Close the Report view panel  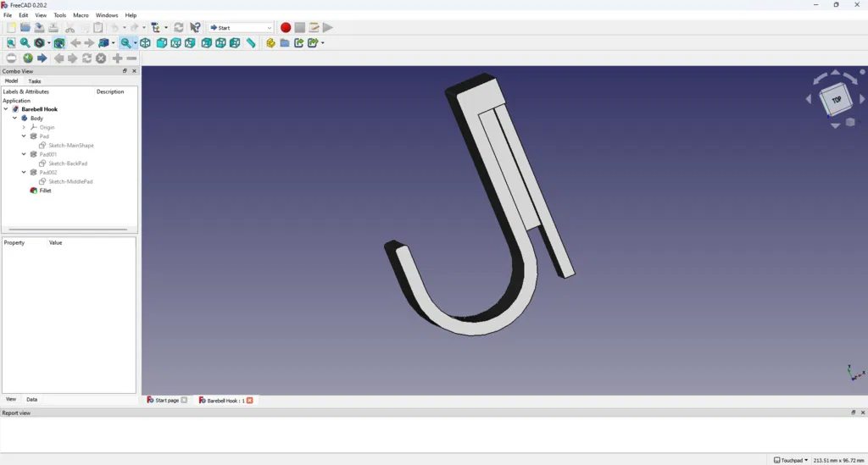[x=862, y=413]
